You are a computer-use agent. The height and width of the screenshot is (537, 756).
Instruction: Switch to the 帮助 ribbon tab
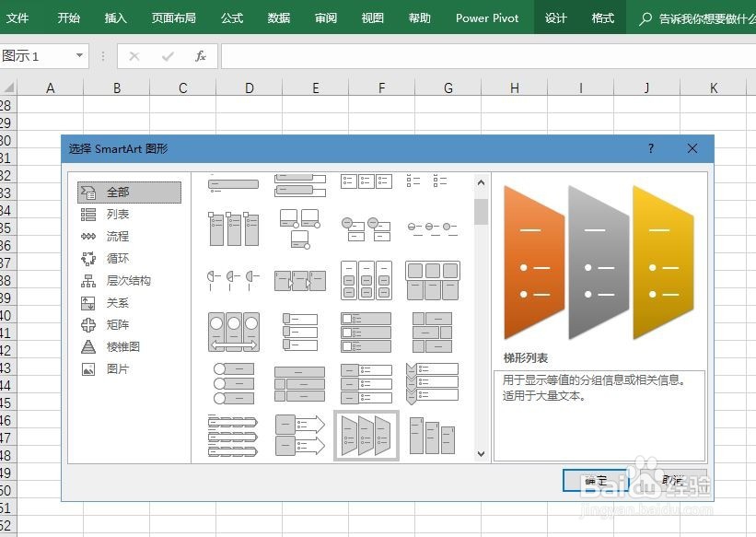420,18
